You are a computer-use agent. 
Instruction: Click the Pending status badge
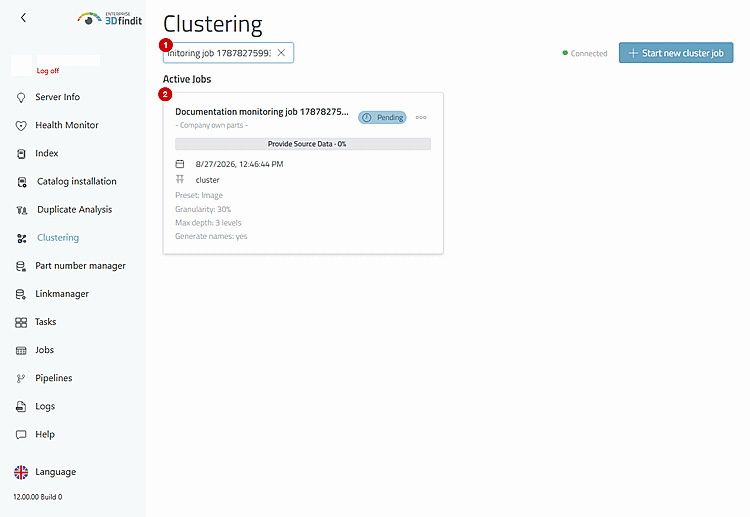pos(382,118)
